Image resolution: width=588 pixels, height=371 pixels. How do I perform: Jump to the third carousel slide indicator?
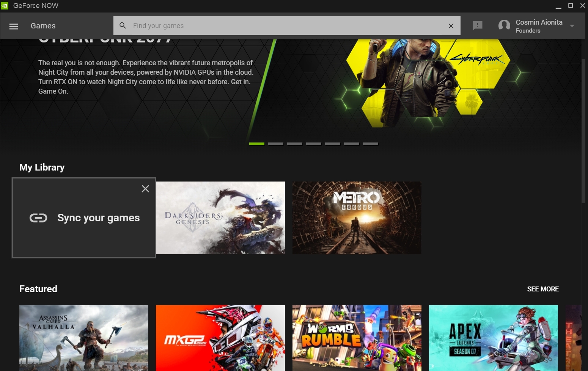[x=295, y=144]
